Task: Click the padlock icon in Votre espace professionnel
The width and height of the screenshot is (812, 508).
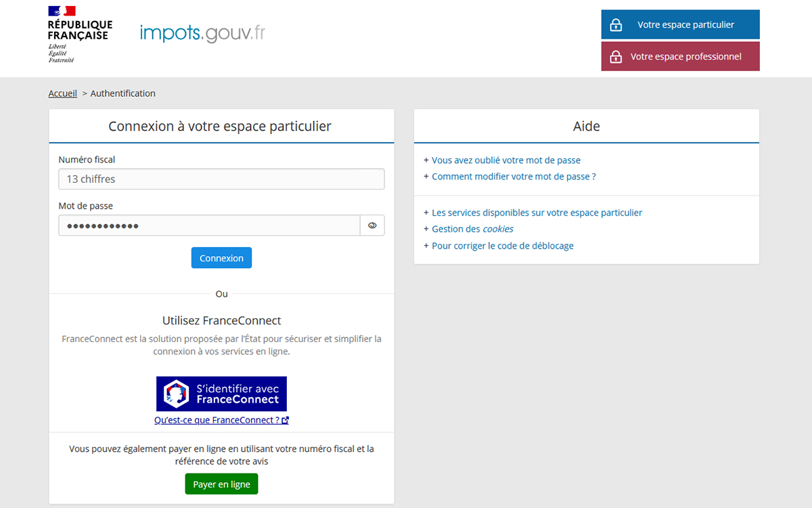Action: pyautogui.click(x=616, y=57)
